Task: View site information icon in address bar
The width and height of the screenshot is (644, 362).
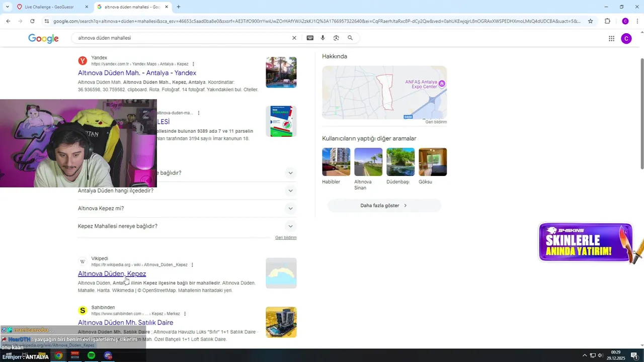Action: [x=47, y=21]
